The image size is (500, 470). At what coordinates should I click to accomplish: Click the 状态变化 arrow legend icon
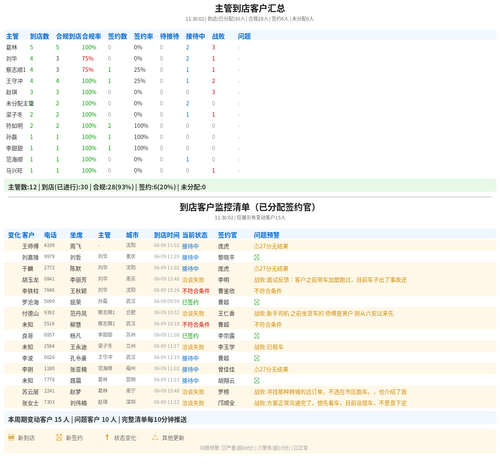coord(107,437)
